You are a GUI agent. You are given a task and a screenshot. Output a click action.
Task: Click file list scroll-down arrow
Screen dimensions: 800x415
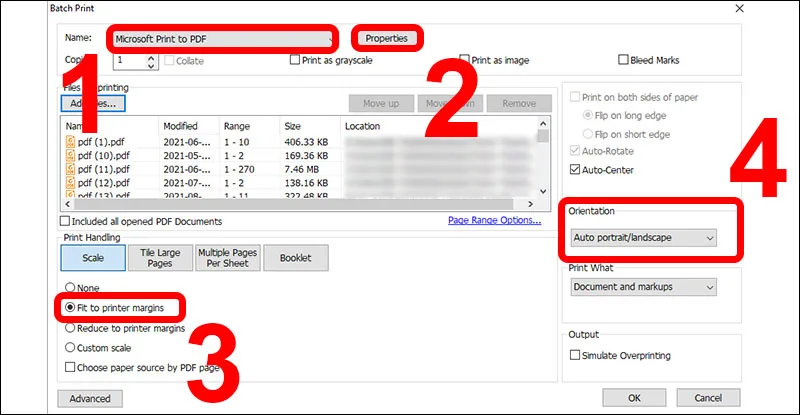click(543, 191)
